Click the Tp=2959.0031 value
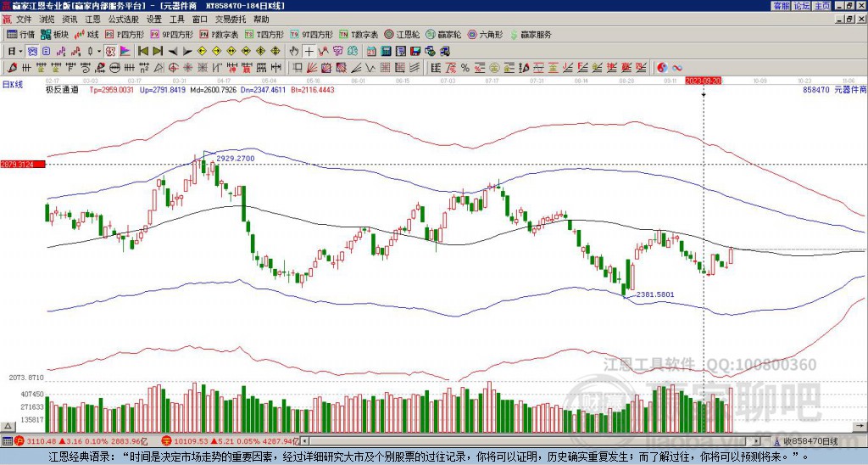 click(112, 89)
